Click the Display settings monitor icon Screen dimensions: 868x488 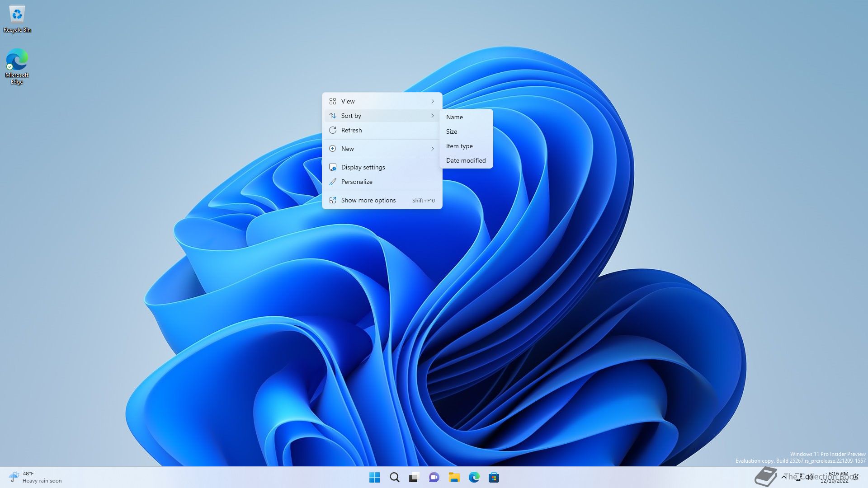click(333, 167)
